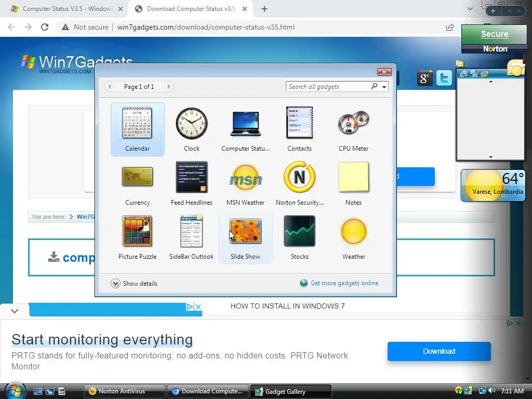Screen dimensions: 532x399
Task: Open the search options dropdown arrow
Action: (x=384, y=87)
